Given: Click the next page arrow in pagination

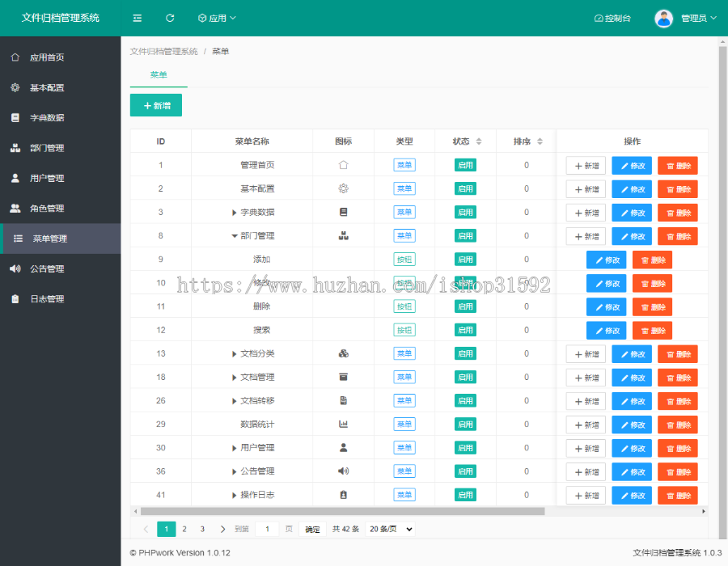Looking at the screenshot, I should (x=223, y=529).
